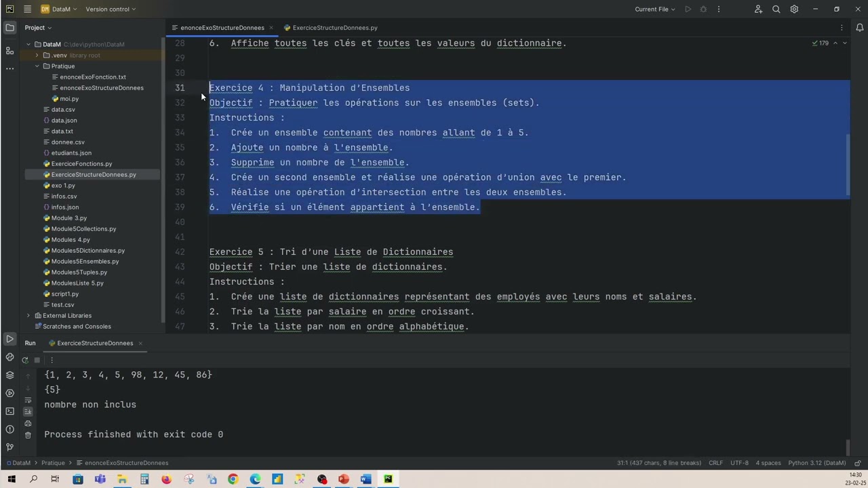Click the 4 spaces indent setting

768,463
